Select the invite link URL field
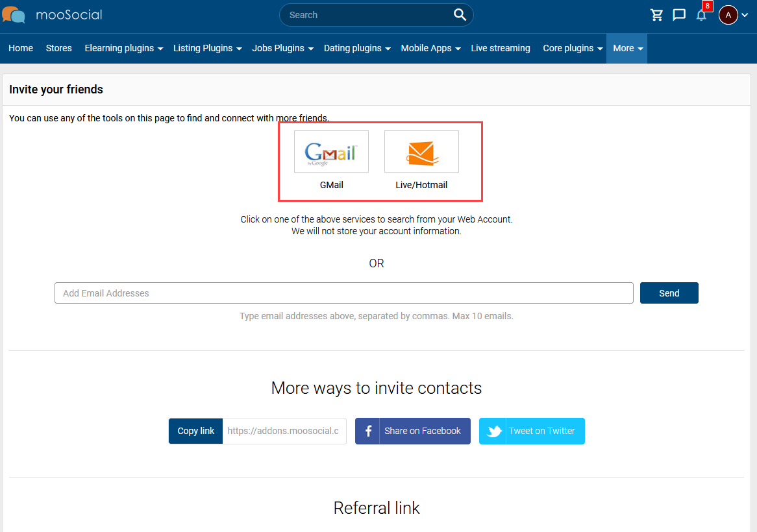Image resolution: width=757 pixels, height=532 pixels. pyautogui.click(x=284, y=431)
